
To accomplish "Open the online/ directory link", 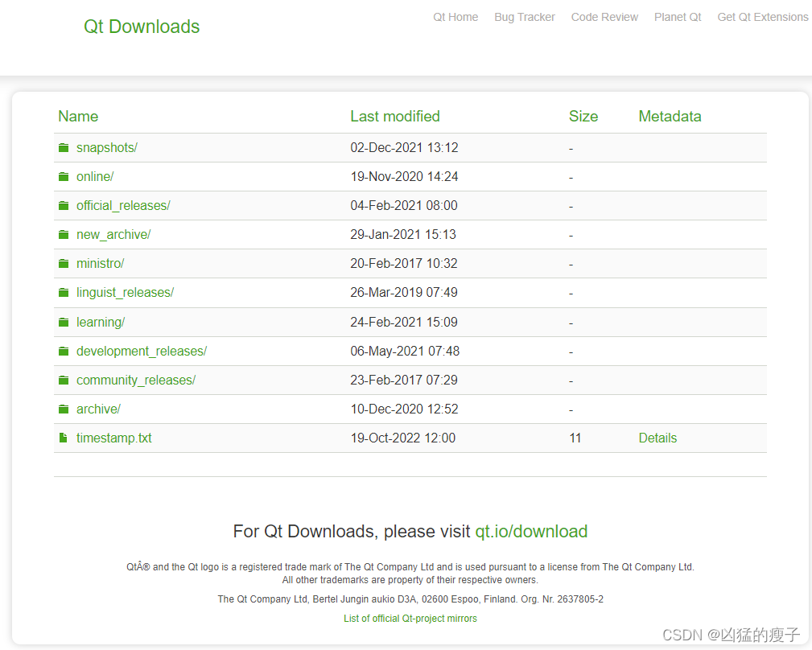I will [95, 176].
